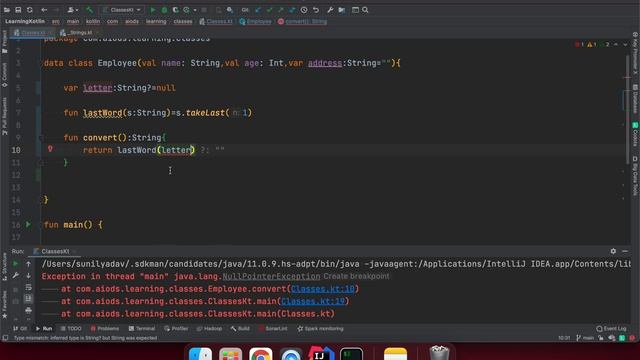Viewport: 640px width, 360px height.
Task: Show Git history clock icon
Action: coord(304,10)
